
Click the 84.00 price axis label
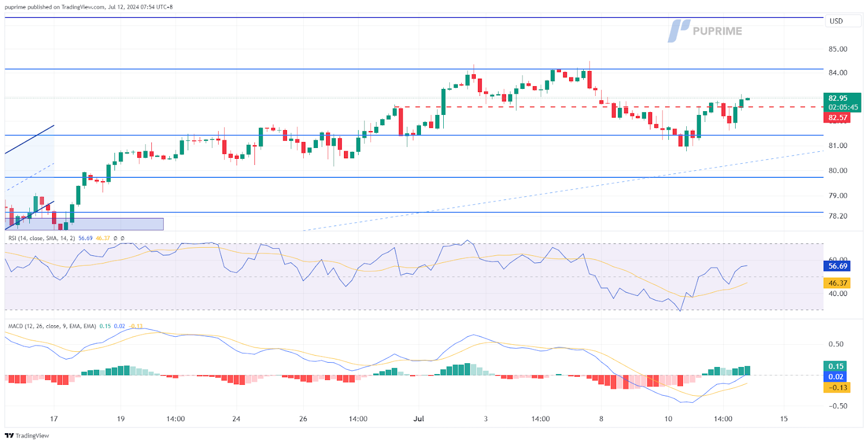tap(838, 73)
